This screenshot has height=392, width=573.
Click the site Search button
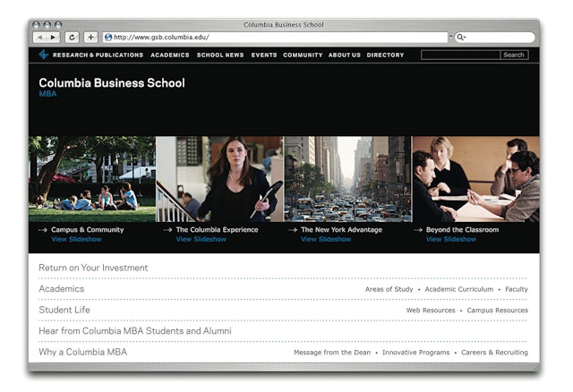pos(514,55)
